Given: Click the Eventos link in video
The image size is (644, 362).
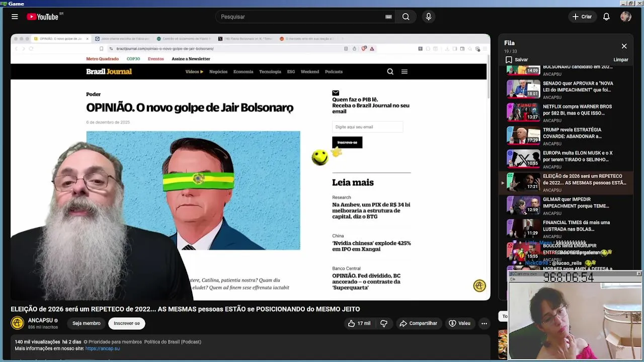Looking at the screenshot, I should [x=155, y=59].
